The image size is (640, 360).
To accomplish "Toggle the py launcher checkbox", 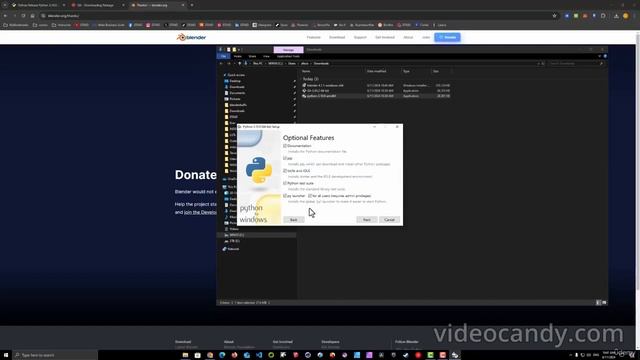I will point(285,196).
